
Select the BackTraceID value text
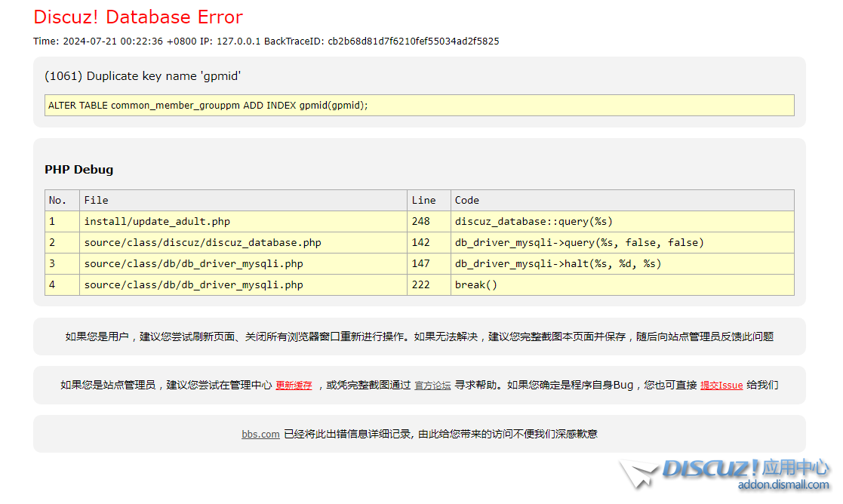click(x=414, y=41)
